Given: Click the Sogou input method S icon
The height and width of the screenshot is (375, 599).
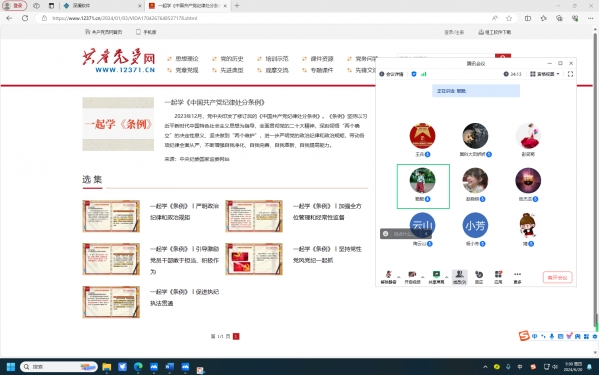Looking at the screenshot, I should click(x=524, y=336).
